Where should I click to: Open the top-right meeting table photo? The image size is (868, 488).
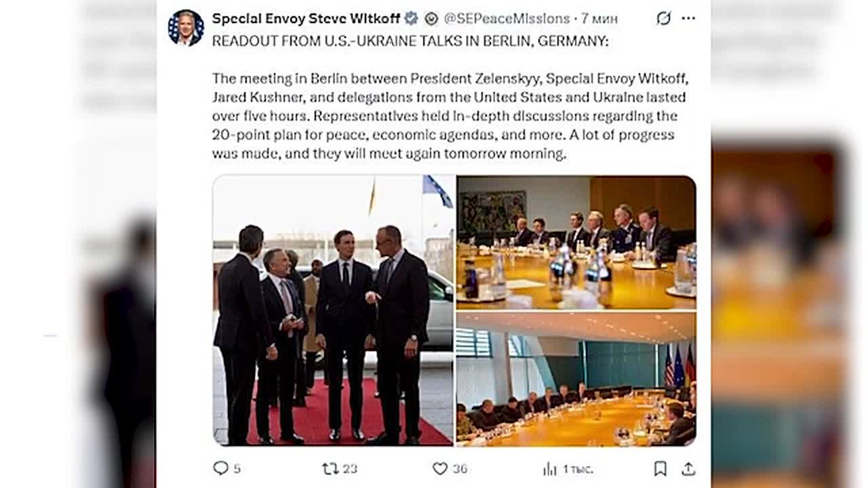[x=576, y=242]
